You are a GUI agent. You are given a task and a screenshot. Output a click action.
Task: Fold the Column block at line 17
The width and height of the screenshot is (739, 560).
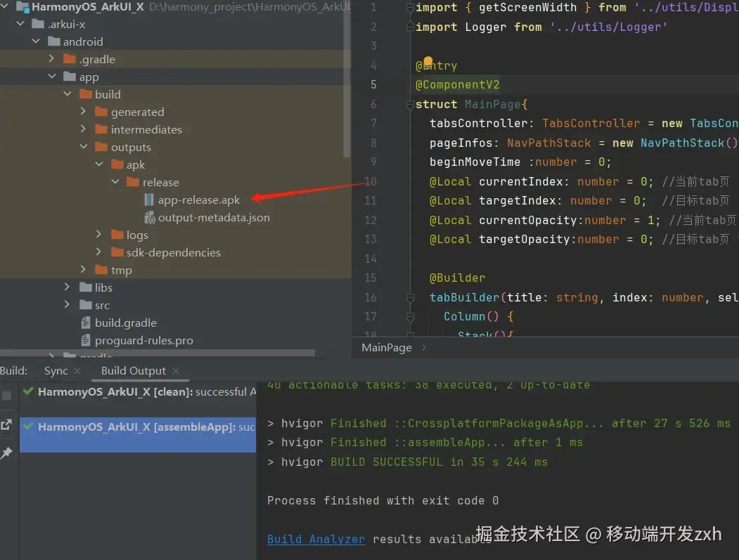[x=411, y=316]
